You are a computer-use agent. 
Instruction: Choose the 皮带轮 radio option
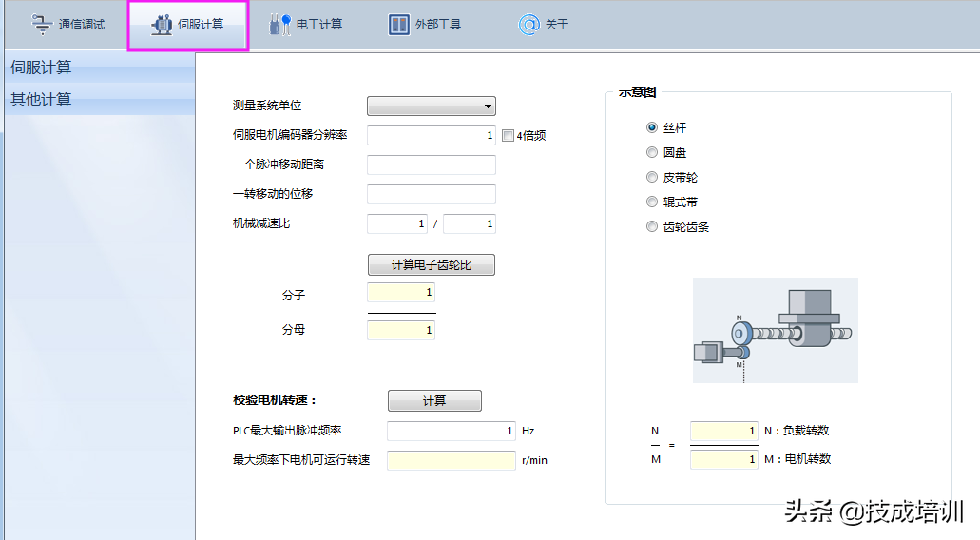651,177
